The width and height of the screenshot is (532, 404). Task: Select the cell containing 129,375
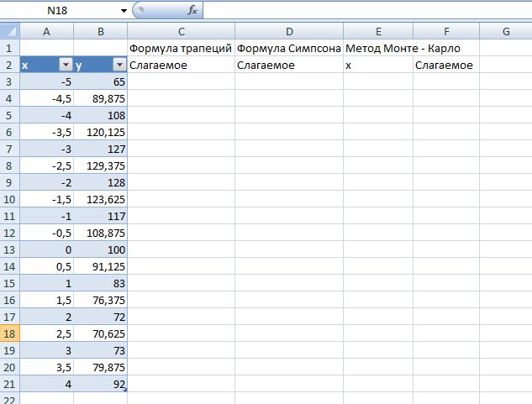click(101, 165)
